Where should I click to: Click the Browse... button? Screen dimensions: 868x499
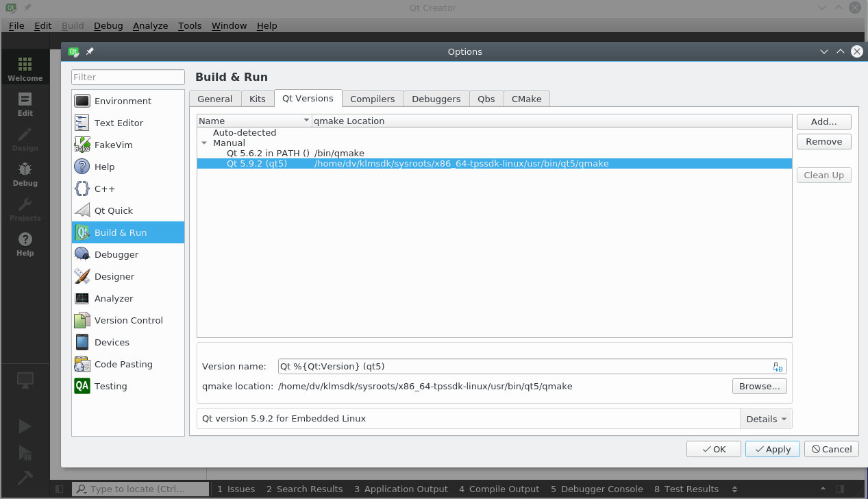[759, 386]
